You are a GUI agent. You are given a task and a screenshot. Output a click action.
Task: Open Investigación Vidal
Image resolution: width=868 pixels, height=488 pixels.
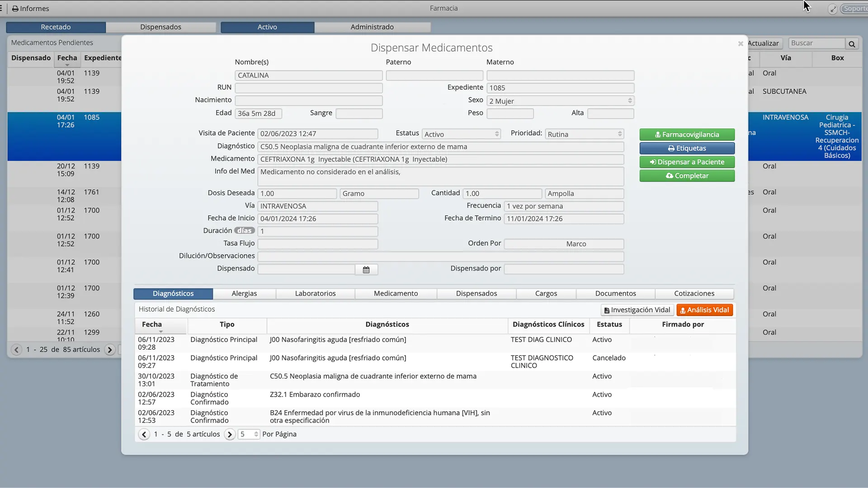click(637, 310)
